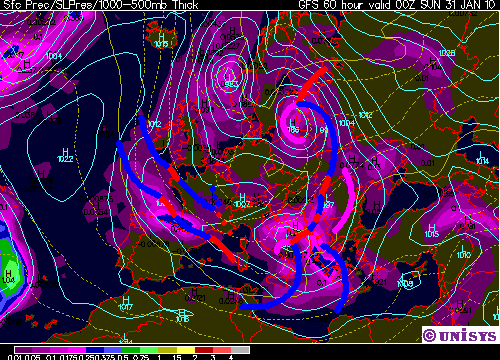Click the 1010 L marker in the lower right
The width and height of the screenshot is (500, 360).
point(463,252)
